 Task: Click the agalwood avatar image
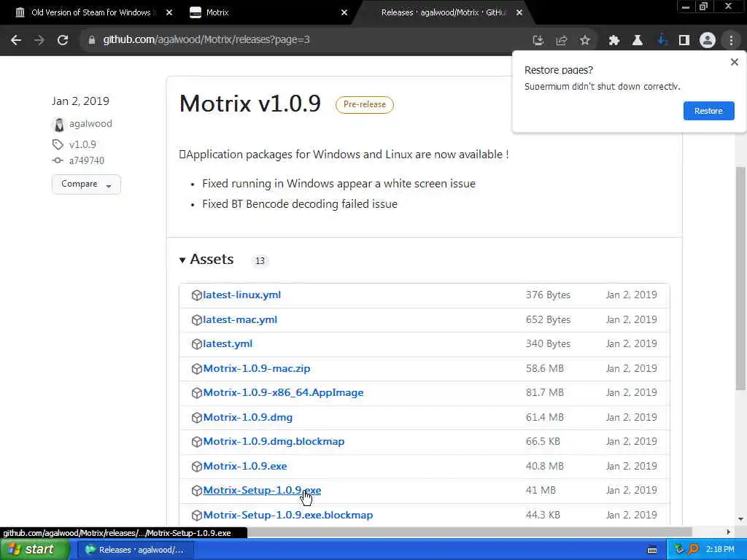(58, 124)
